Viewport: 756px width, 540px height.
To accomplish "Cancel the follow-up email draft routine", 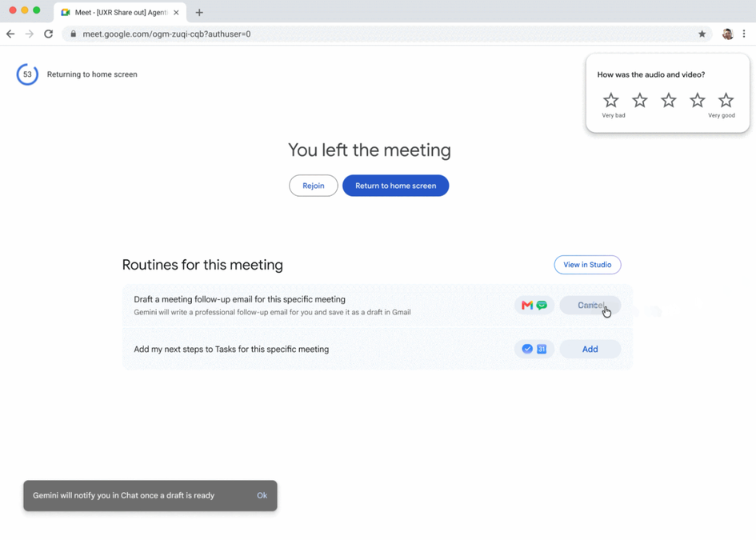I will point(590,305).
